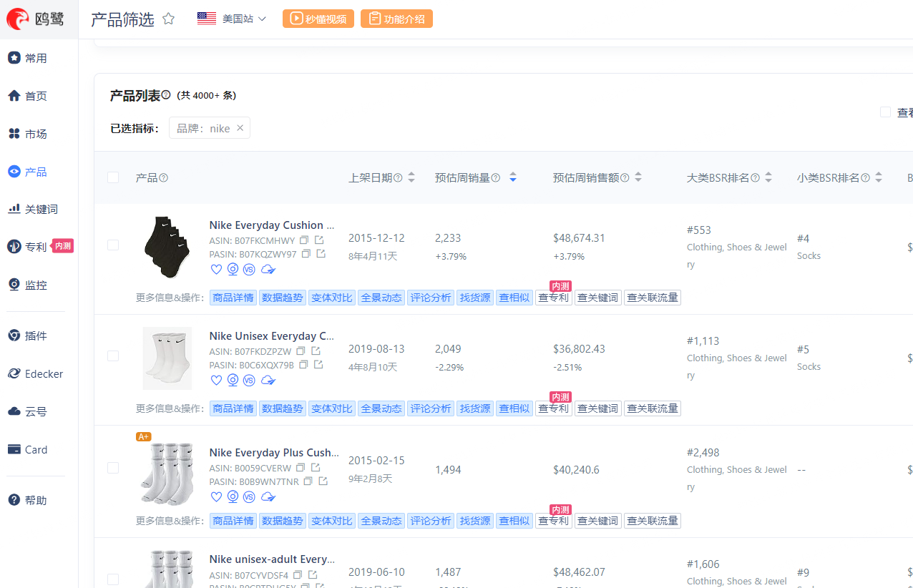This screenshot has width=913, height=588.
Task: Open 评论分析 for Nike Unisex Everyday C... row
Action: [430, 408]
